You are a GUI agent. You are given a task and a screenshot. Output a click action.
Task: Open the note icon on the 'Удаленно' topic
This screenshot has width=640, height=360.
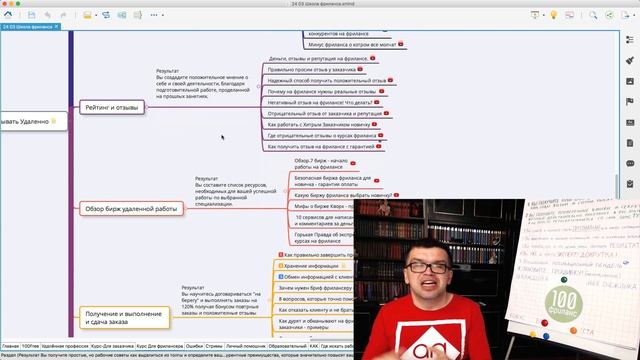pyautogui.click(x=53, y=121)
